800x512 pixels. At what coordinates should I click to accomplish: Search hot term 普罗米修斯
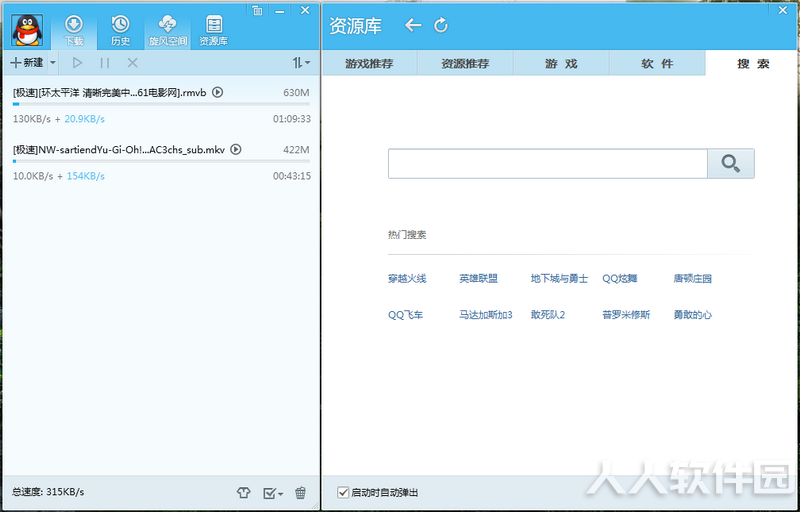click(x=626, y=315)
